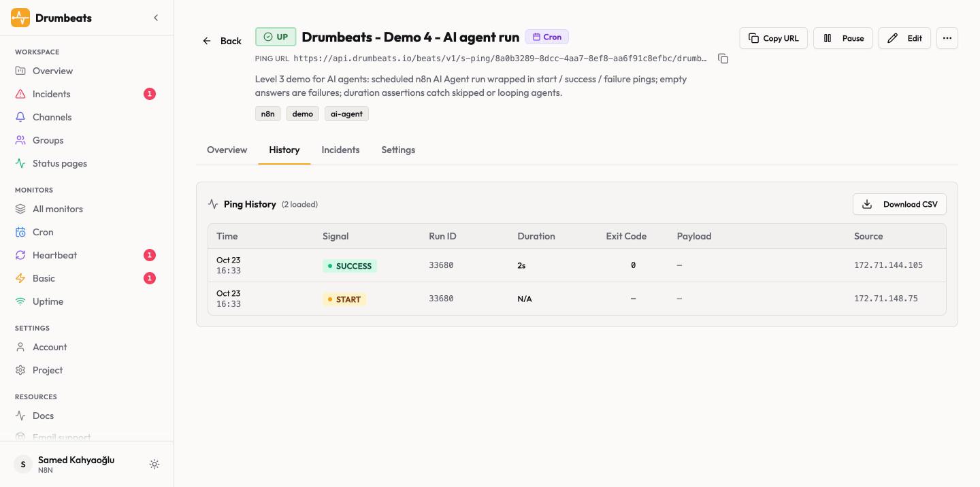
Task: Click the Incidents warning triangle icon
Action: [20, 94]
